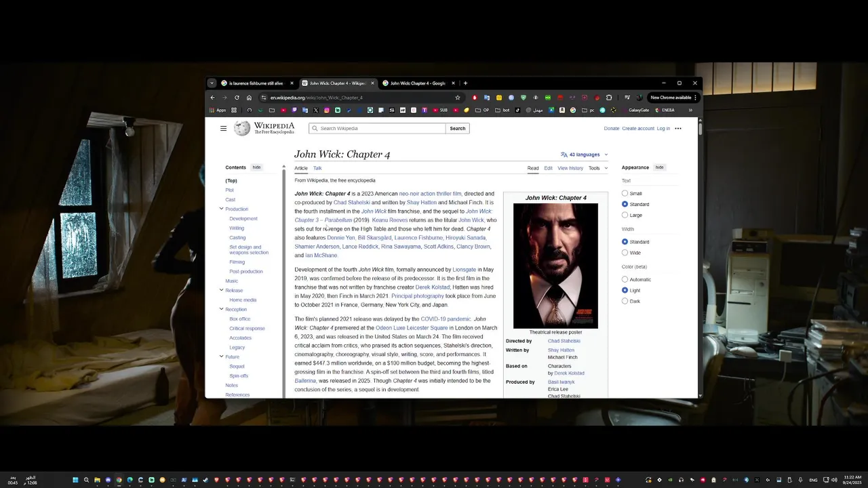Open the Instagram bookmark
The height and width of the screenshot is (488, 868).
327,110
